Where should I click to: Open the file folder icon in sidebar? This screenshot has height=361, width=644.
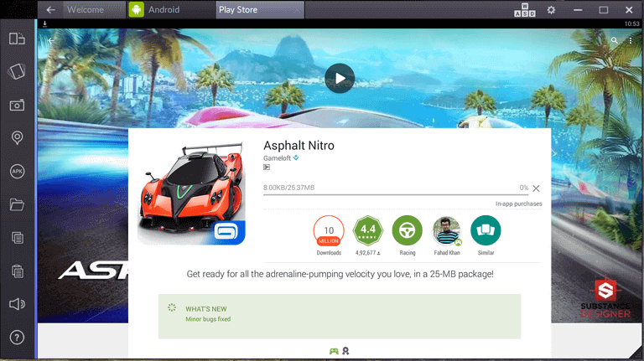[x=17, y=204]
